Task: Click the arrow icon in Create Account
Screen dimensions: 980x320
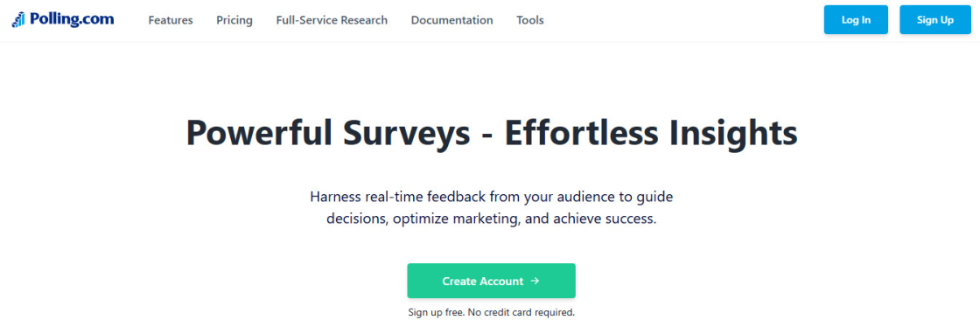Action: pyautogui.click(x=535, y=282)
